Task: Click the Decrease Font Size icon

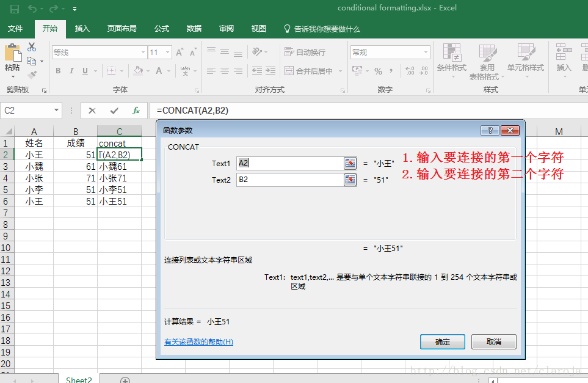Action: pyautogui.click(x=193, y=52)
